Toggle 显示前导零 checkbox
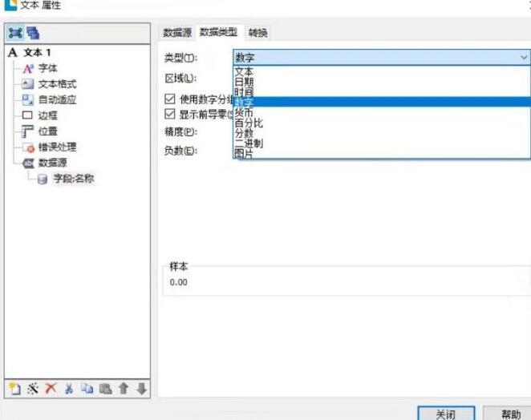Image resolution: width=531 pixels, height=420 pixels. click(169, 115)
